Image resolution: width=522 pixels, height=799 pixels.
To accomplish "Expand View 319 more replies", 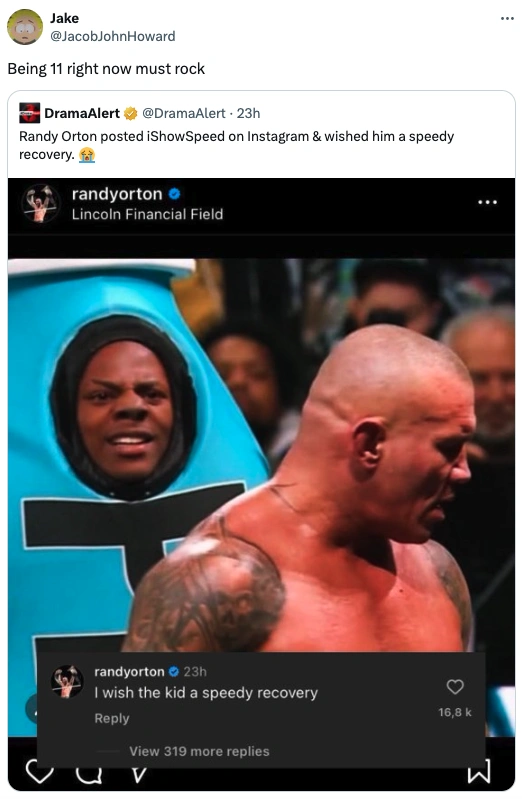I will click(199, 752).
